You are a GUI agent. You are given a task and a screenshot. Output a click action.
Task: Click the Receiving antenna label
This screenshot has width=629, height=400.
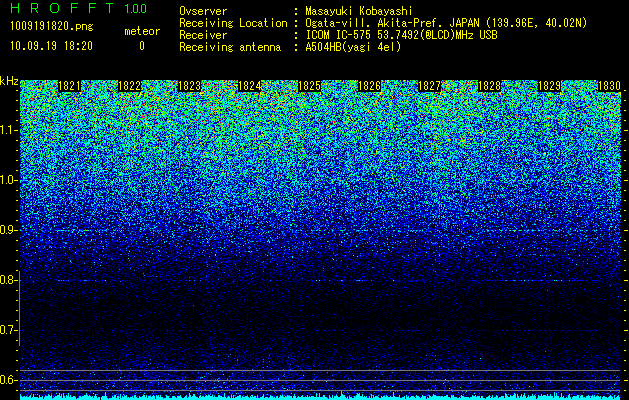(230, 47)
